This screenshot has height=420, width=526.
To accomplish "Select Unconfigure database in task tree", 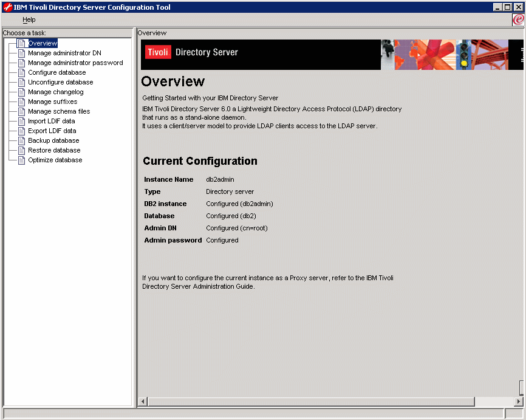I will [60, 82].
